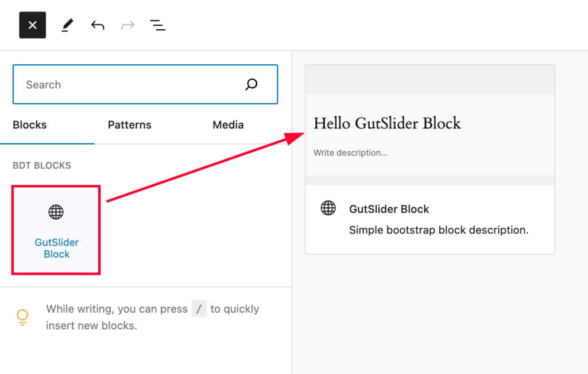Click the GutSlider Block preview card
Screen dimensions: 588x374
click(x=430, y=219)
